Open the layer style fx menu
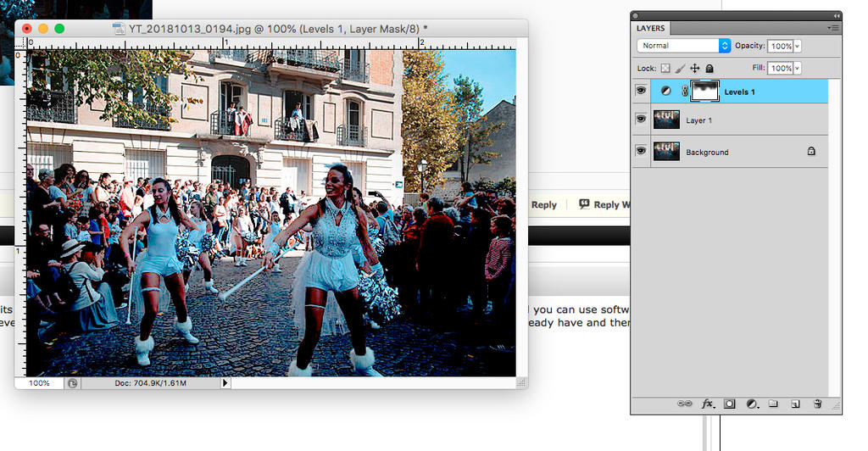 click(x=708, y=404)
